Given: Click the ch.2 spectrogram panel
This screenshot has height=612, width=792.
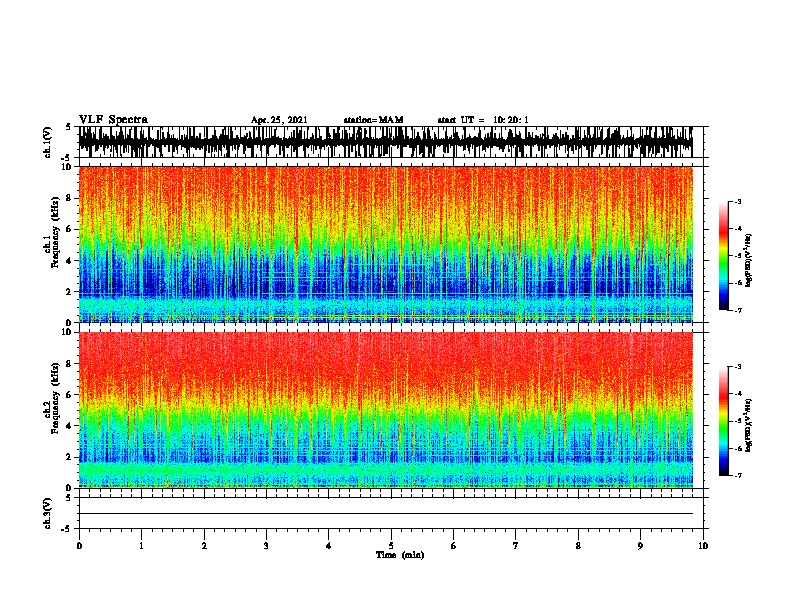Looking at the screenshot, I should (386, 410).
